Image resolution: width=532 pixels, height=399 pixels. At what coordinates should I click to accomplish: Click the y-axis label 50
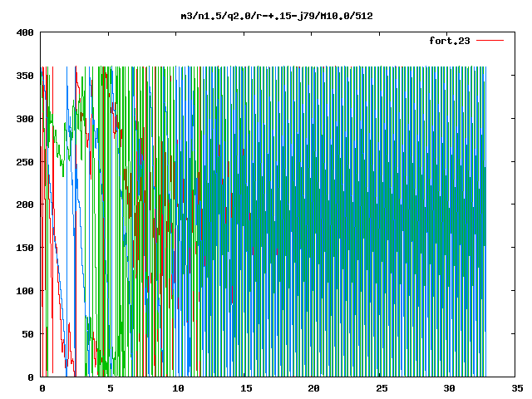[x=27, y=334]
